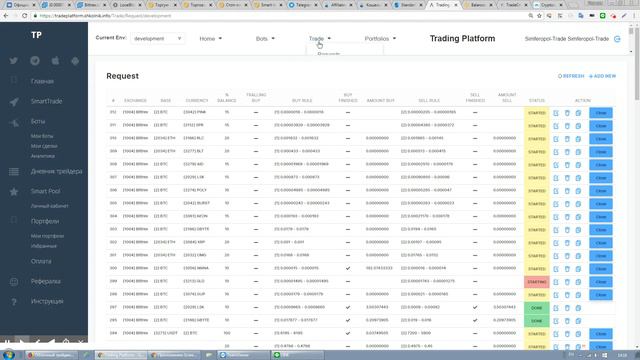This screenshot has width=640, height=360.
Task: Delete request row 312 with trash icon
Action: pos(567,113)
